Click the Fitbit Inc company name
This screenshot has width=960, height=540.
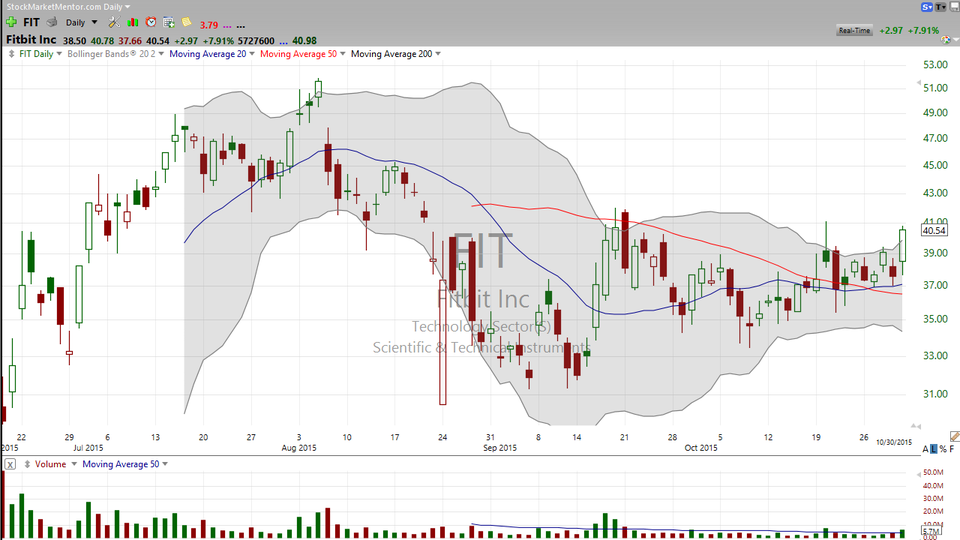coord(31,40)
